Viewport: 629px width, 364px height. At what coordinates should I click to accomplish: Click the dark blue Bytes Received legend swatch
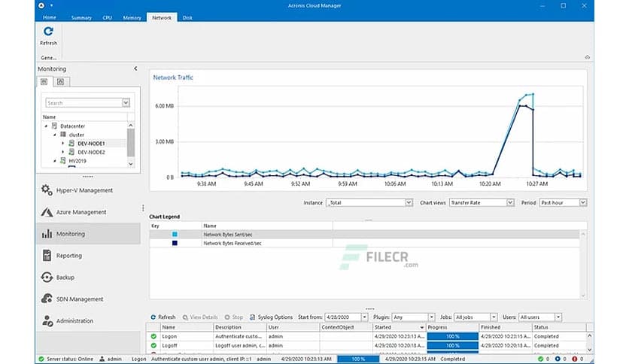[175, 243]
